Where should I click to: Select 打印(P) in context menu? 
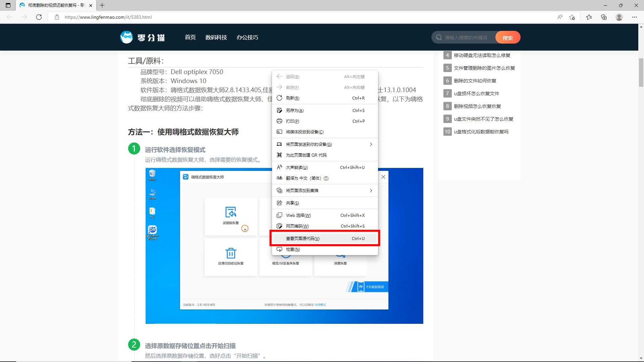pyautogui.click(x=325, y=121)
